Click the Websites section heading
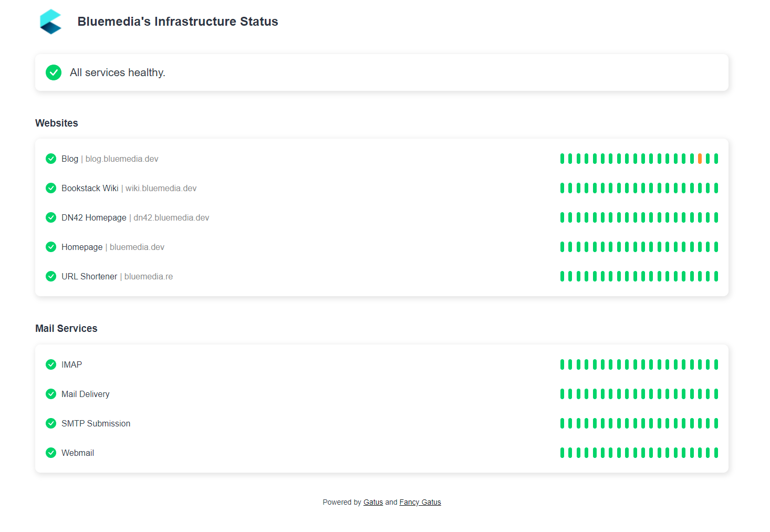This screenshot has height=532, width=770. point(57,123)
